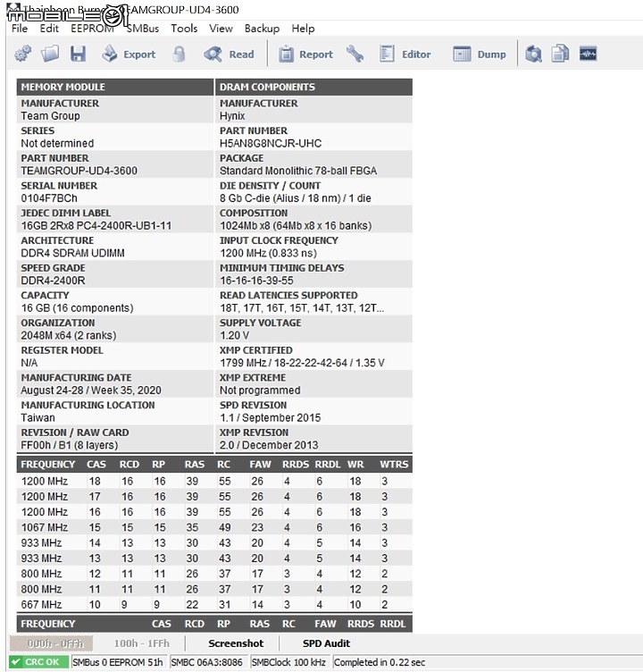The height and width of the screenshot is (672, 643).
Task: Click the Export toolbar button
Action: pyautogui.click(x=129, y=54)
